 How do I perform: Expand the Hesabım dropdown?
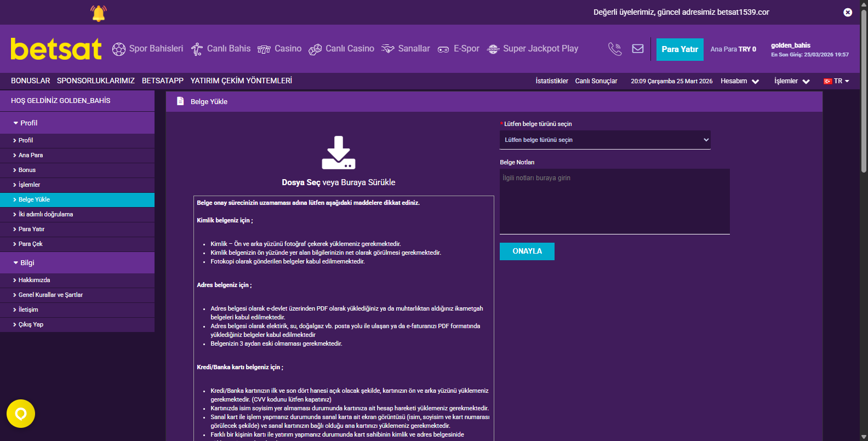[740, 81]
